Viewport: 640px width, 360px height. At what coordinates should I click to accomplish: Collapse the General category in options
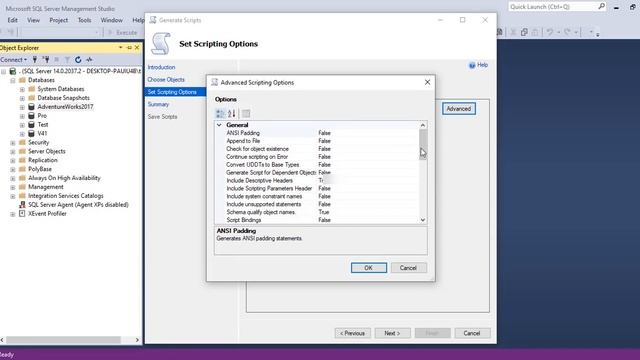click(x=219, y=125)
